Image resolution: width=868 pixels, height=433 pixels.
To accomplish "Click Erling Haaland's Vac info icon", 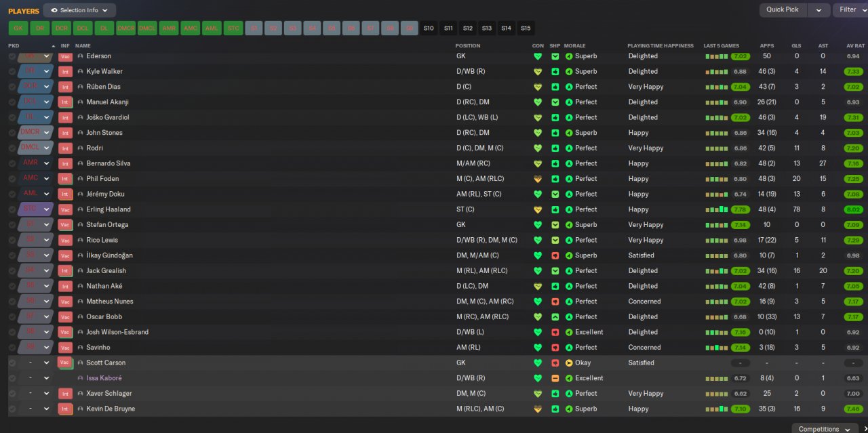I will pos(65,209).
